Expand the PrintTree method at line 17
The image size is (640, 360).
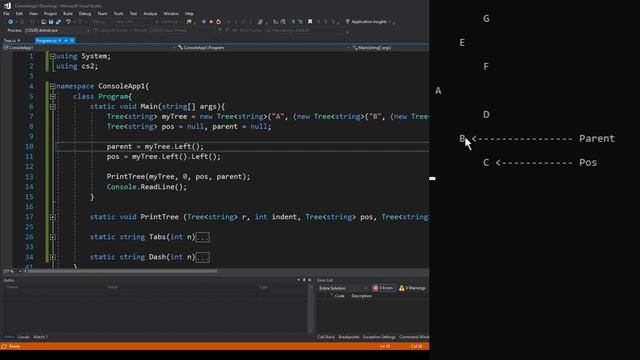(53, 217)
